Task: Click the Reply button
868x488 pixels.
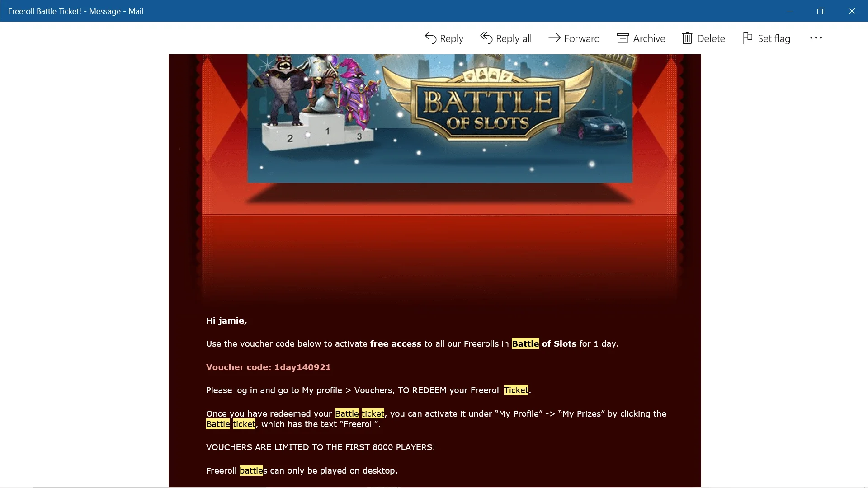Action: (444, 38)
